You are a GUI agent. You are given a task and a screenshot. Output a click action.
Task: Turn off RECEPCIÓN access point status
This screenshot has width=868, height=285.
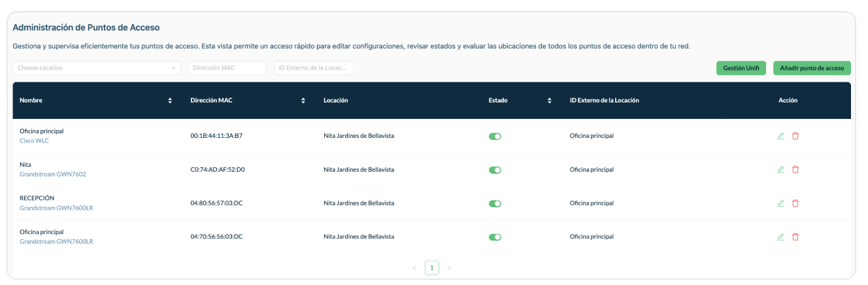tap(495, 203)
